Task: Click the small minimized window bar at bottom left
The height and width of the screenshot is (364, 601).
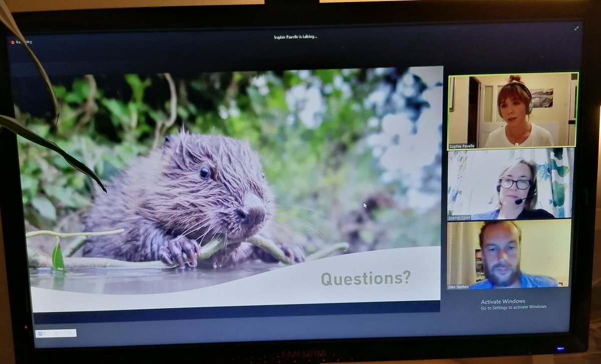Action: [x=56, y=333]
